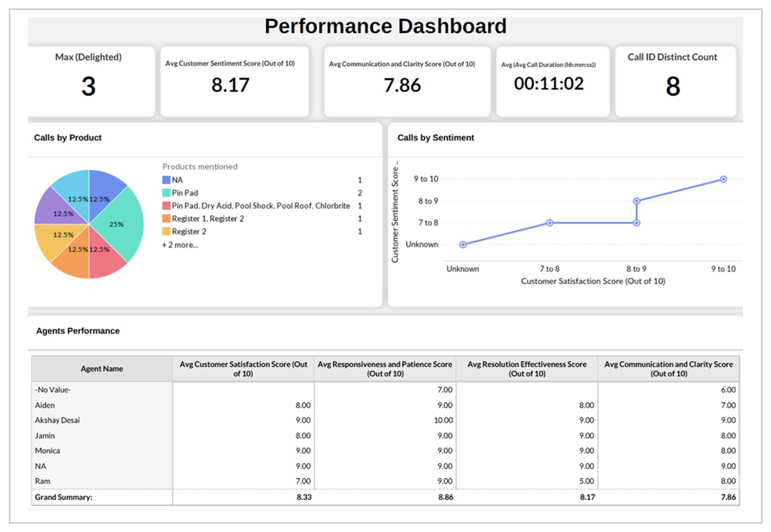Select the 'Jamin' agent name
This screenshot has height=532, width=771.
point(45,436)
